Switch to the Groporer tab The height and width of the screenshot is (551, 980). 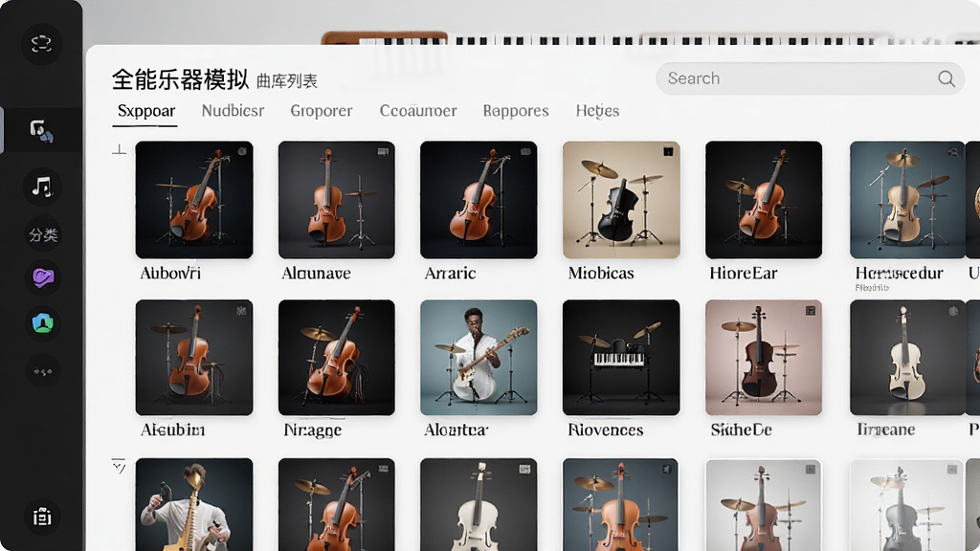(322, 111)
